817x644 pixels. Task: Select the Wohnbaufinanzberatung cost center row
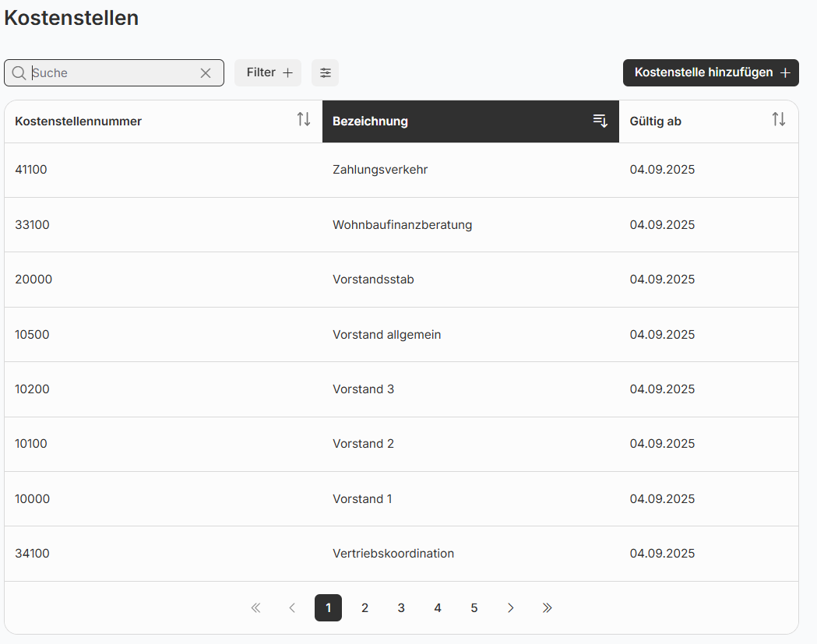pos(402,225)
